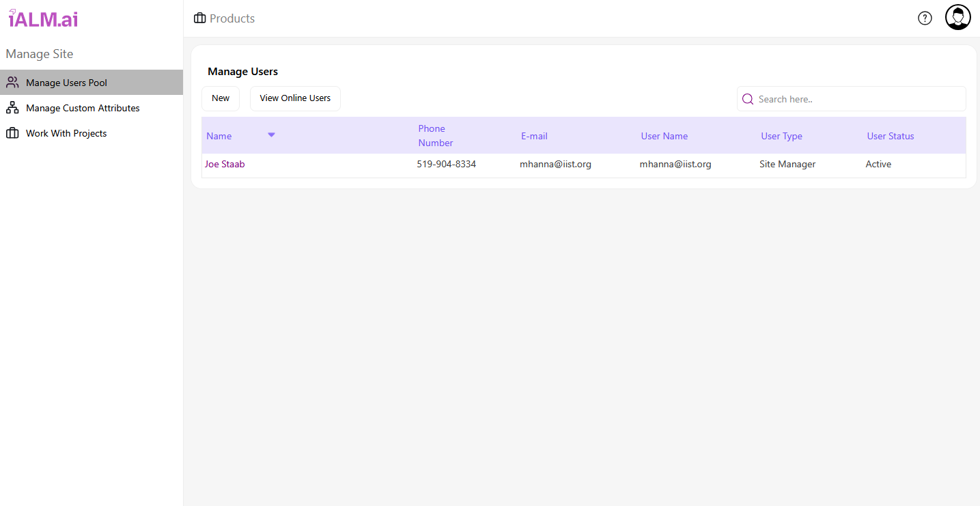Click Manage Custom Attributes in the sidebar
Viewport: 980px width, 506px height.
(x=82, y=107)
